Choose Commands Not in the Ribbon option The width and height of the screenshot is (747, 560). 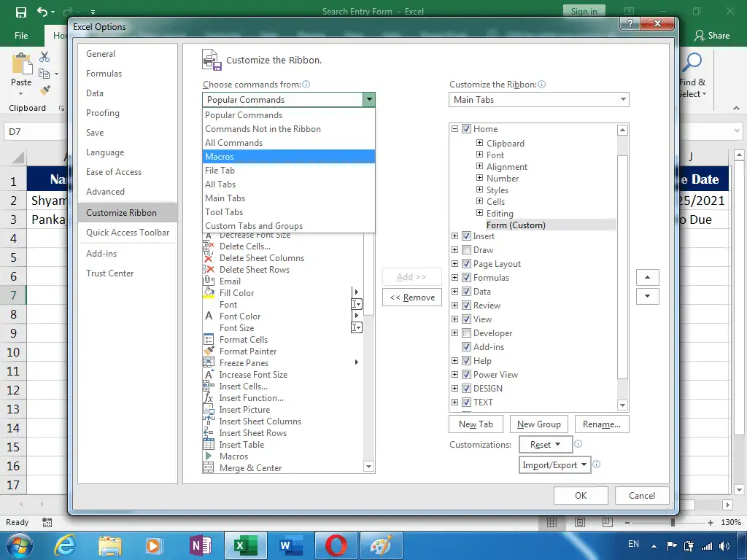(289, 128)
